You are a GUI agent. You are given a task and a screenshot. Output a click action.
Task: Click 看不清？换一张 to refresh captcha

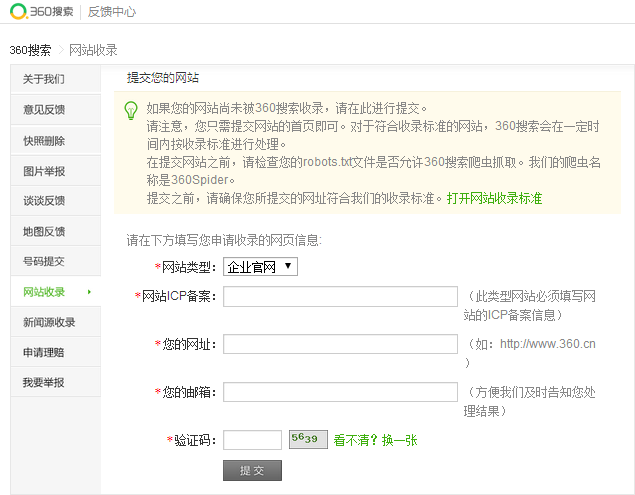(375, 440)
